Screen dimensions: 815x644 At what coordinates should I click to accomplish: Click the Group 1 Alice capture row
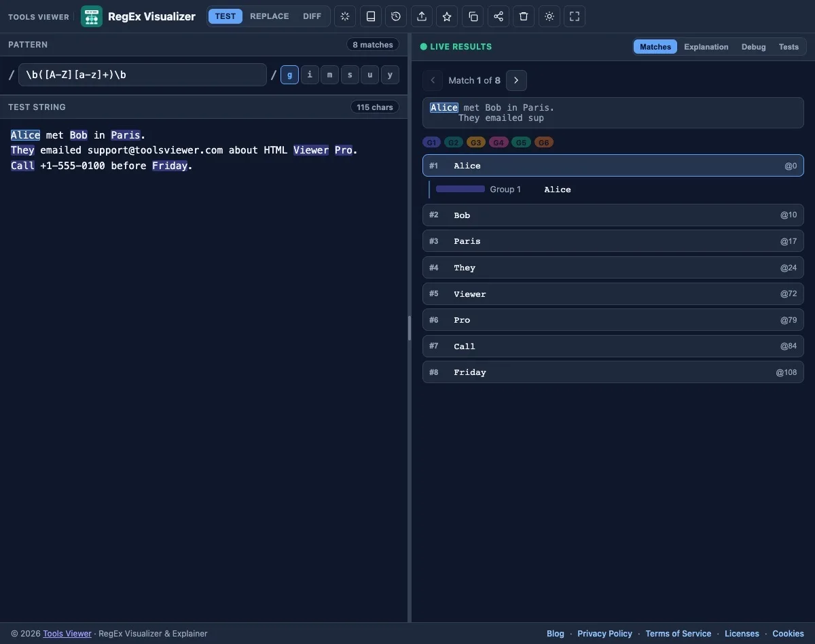pos(616,190)
